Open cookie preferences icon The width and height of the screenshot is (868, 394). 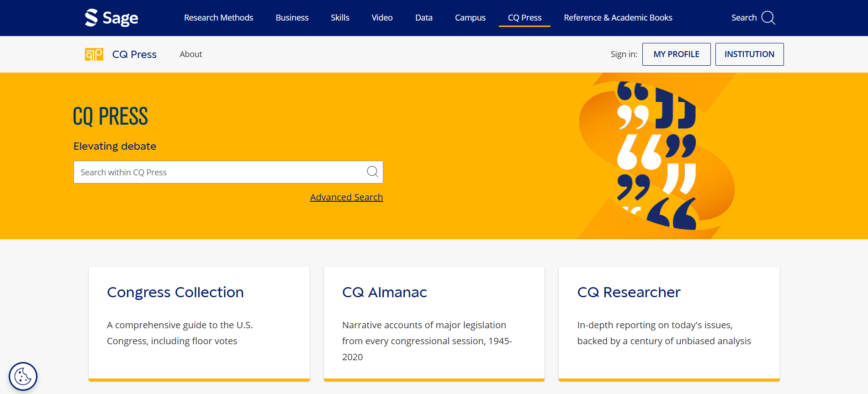(23, 377)
